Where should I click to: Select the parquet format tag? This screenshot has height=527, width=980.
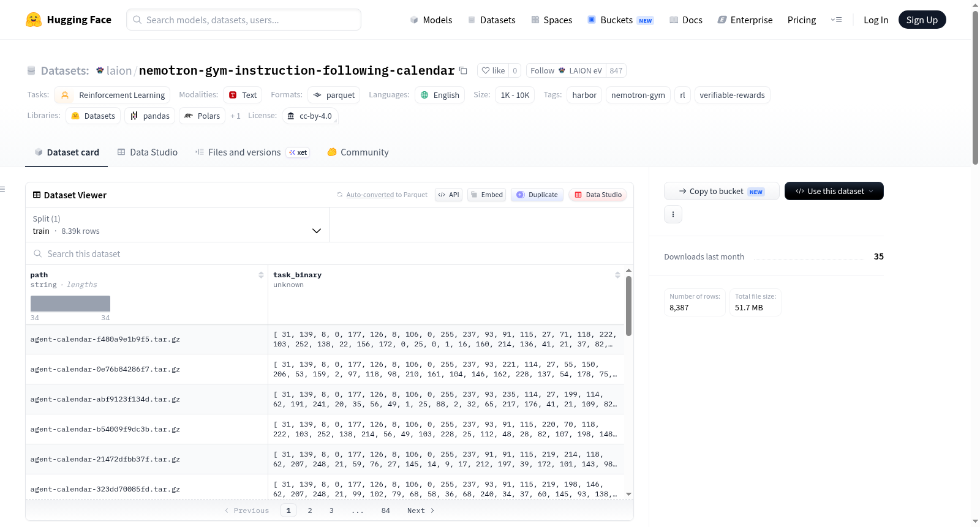[334, 95]
